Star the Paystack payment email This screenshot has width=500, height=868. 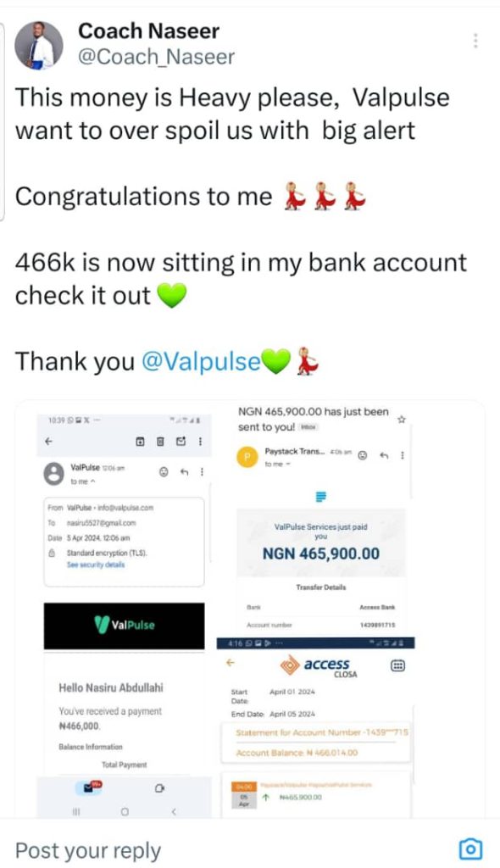click(x=402, y=420)
